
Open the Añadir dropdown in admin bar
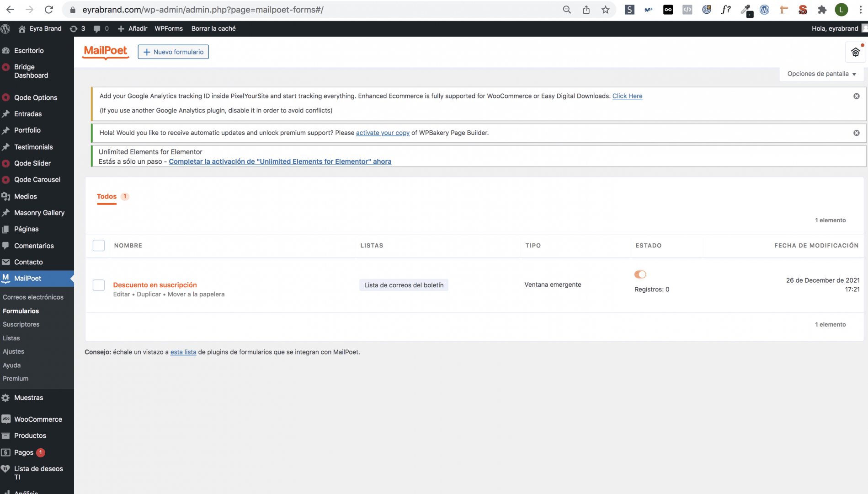(133, 28)
